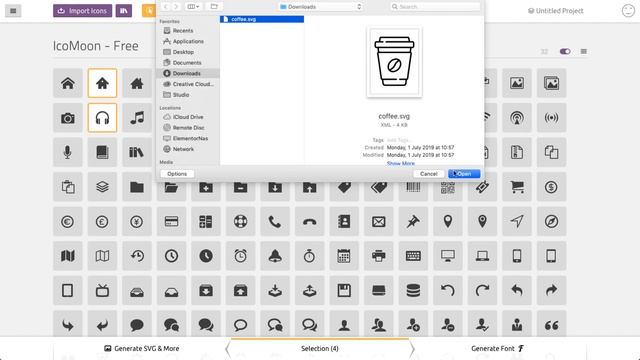Click the file dialog Search field
The image size is (640, 360).
435,7
